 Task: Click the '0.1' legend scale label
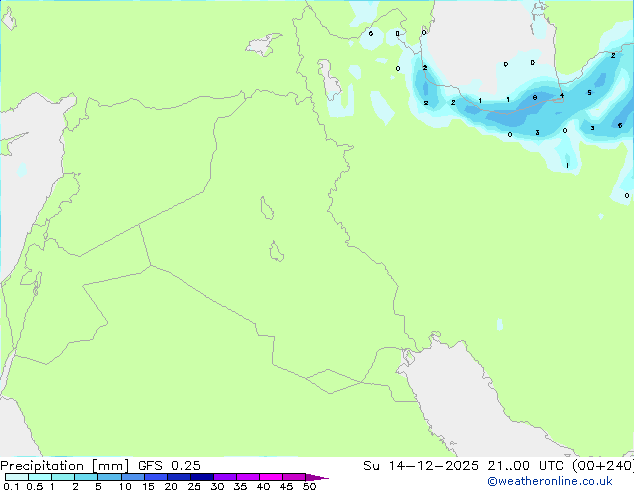click(x=11, y=486)
